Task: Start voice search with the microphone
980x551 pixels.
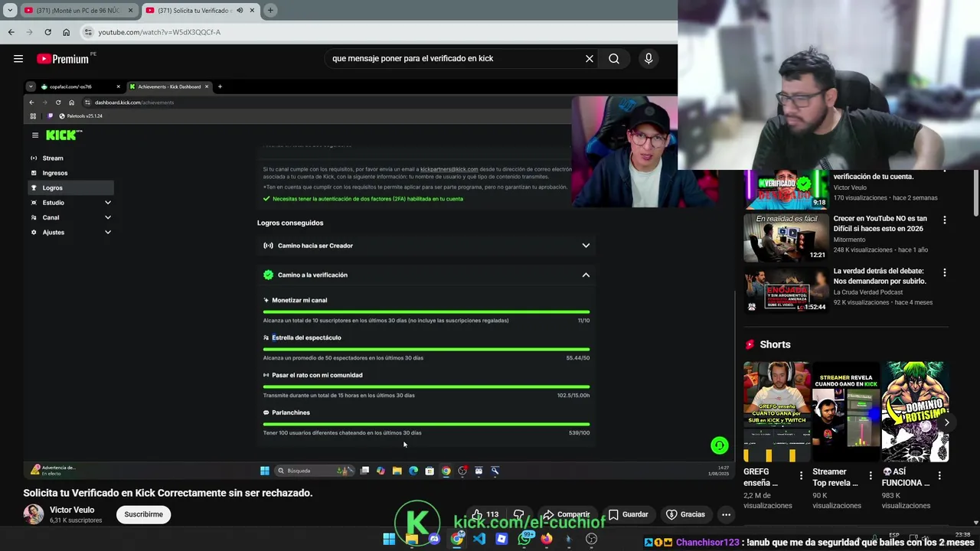Action: point(648,59)
